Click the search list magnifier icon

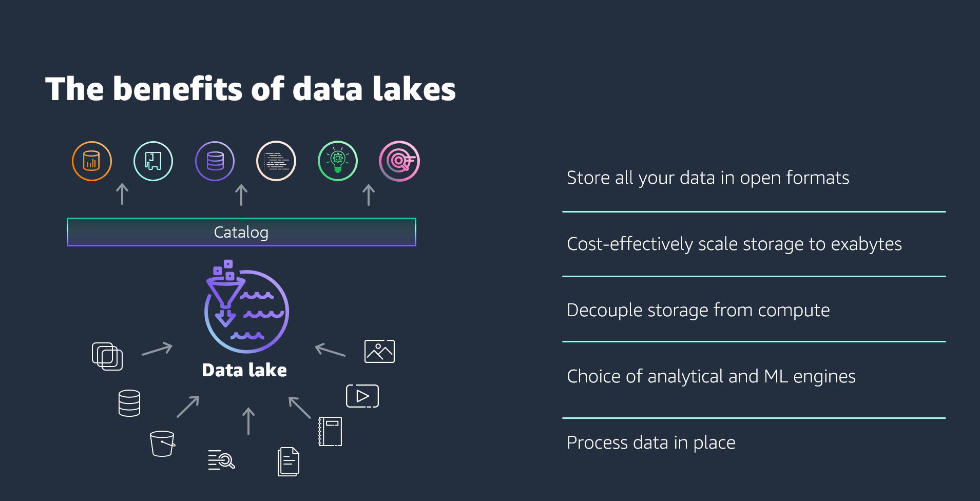[222, 459]
